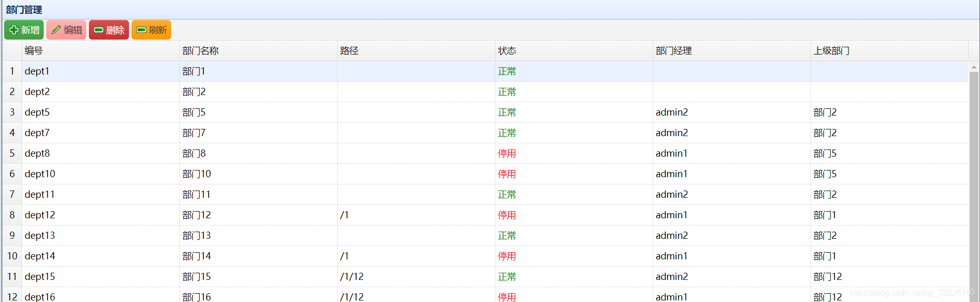The height and width of the screenshot is (302, 980).
Task: Click 部门2 parent in dept7 row
Action: 825,133
